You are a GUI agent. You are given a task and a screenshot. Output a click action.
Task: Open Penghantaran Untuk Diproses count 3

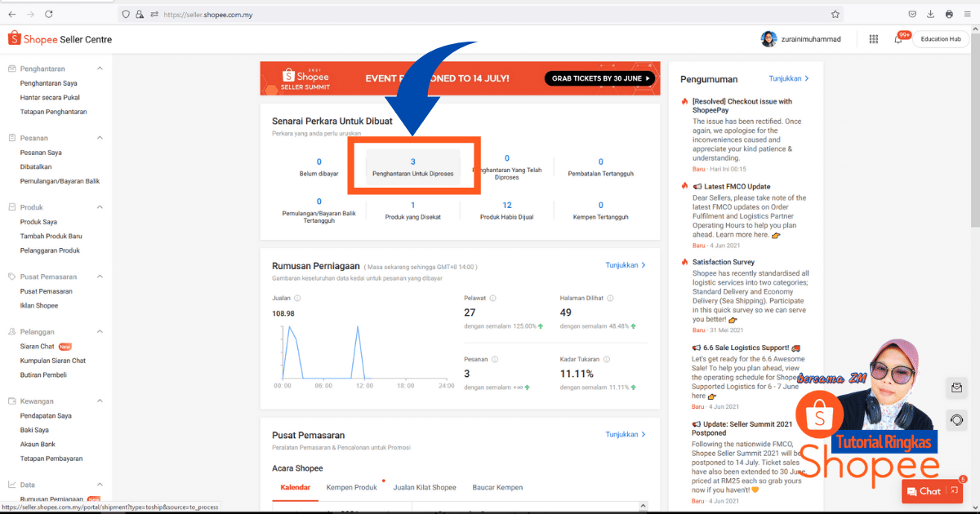pos(413,167)
